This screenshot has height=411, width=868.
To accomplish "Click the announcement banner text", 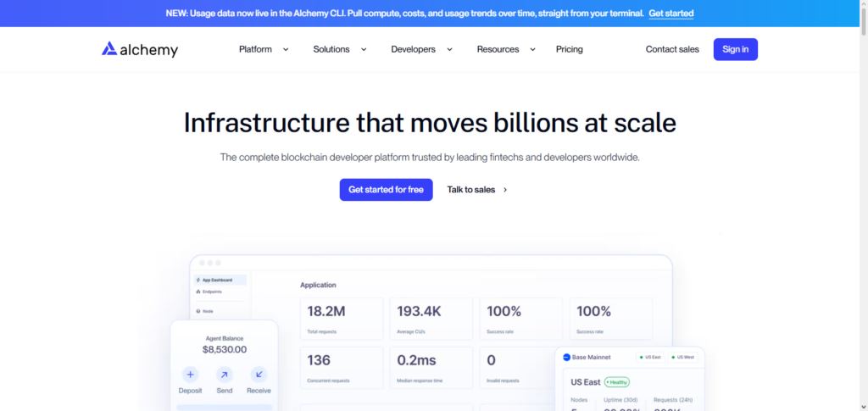I will (x=404, y=14).
